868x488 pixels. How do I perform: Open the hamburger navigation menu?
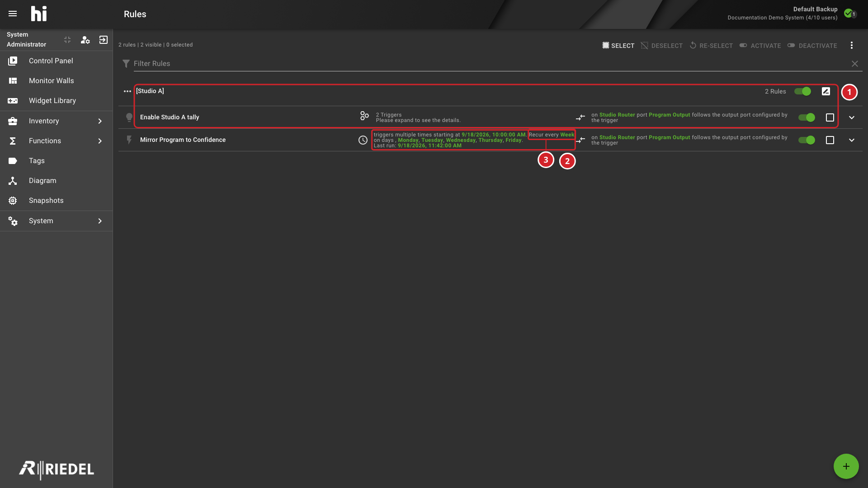pyautogui.click(x=13, y=14)
